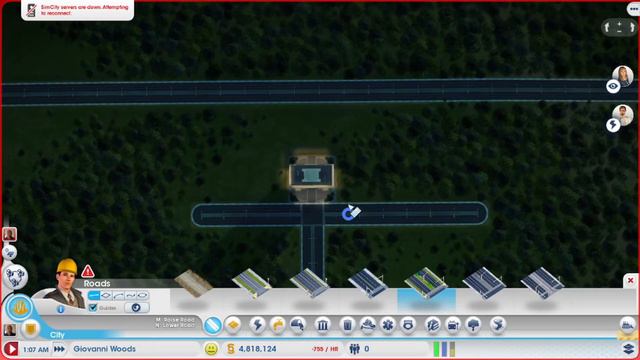Open the Water faucet menu

278,325
